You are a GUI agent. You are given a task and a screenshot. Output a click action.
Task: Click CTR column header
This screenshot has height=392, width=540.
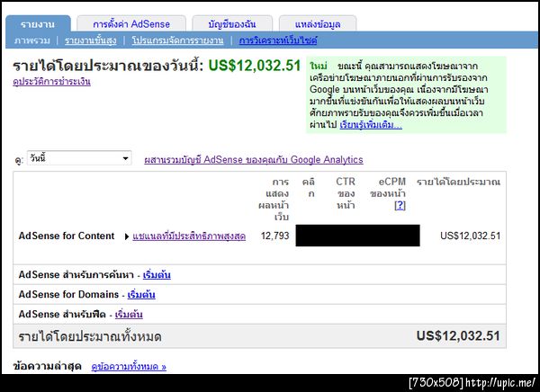[x=346, y=193]
